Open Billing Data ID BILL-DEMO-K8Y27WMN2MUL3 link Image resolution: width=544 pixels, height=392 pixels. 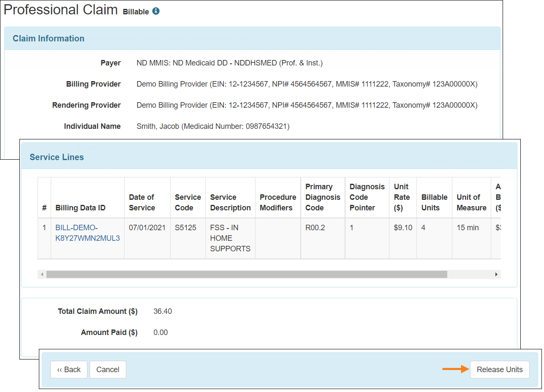(87, 233)
